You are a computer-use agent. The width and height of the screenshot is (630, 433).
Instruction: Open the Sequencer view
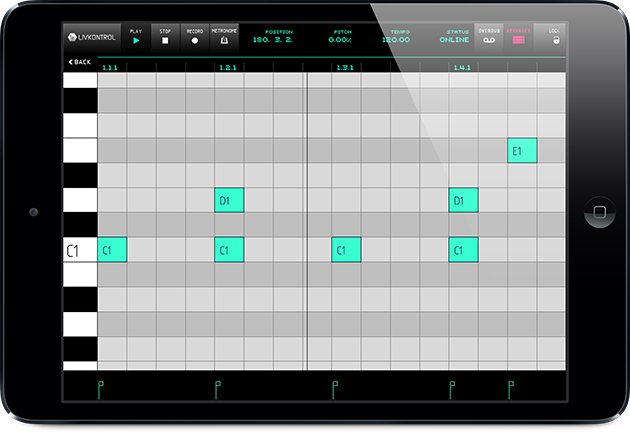(519, 37)
